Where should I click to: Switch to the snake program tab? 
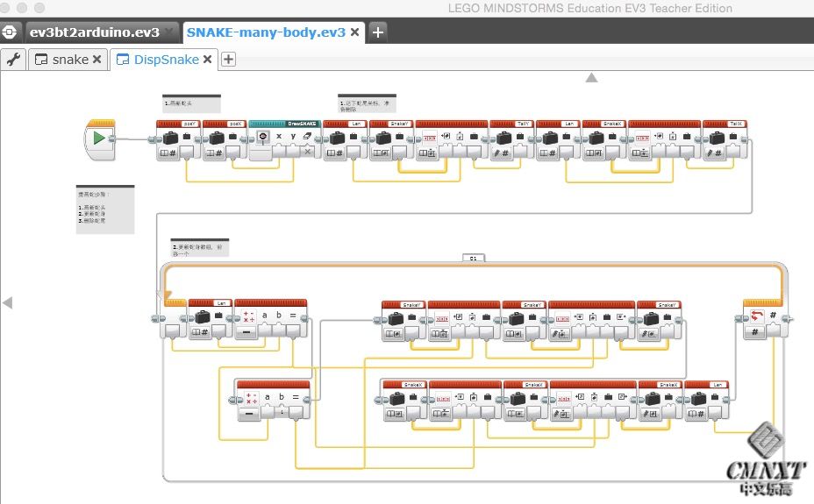[x=69, y=60]
